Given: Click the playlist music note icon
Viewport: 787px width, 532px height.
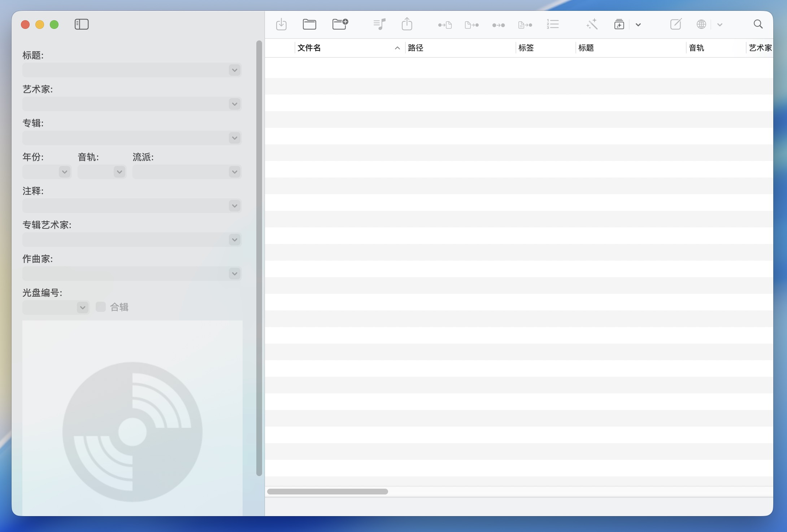Looking at the screenshot, I should [x=379, y=25].
